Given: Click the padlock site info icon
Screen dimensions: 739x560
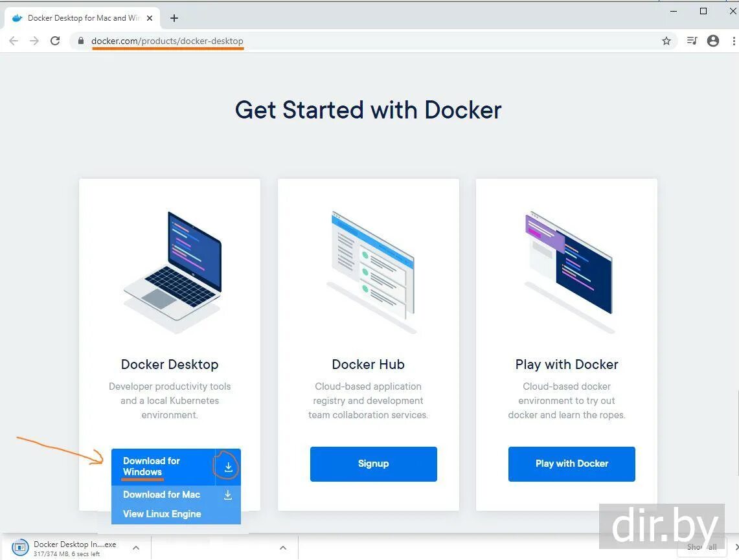Looking at the screenshot, I should tap(80, 41).
